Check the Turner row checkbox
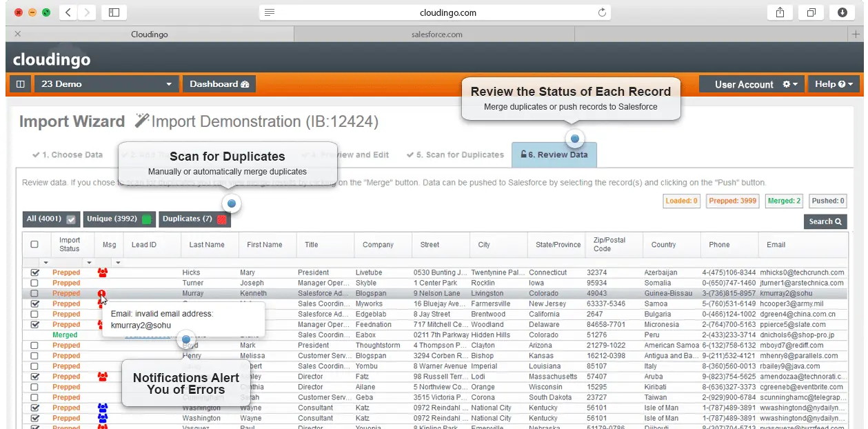This screenshot has height=429, width=868. 34,283
